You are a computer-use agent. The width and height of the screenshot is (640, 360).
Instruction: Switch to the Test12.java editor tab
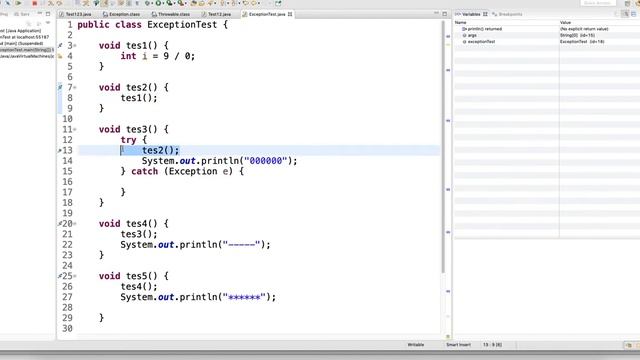click(x=216, y=14)
